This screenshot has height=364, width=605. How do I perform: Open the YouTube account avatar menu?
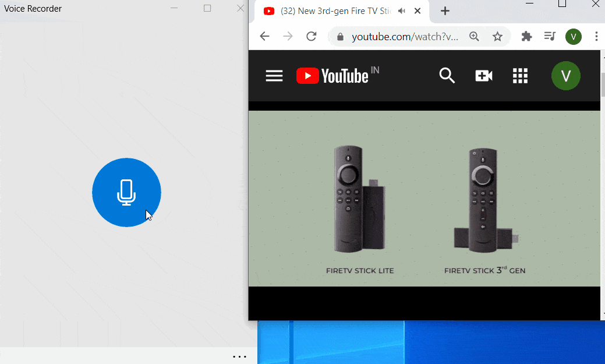pos(565,76)
